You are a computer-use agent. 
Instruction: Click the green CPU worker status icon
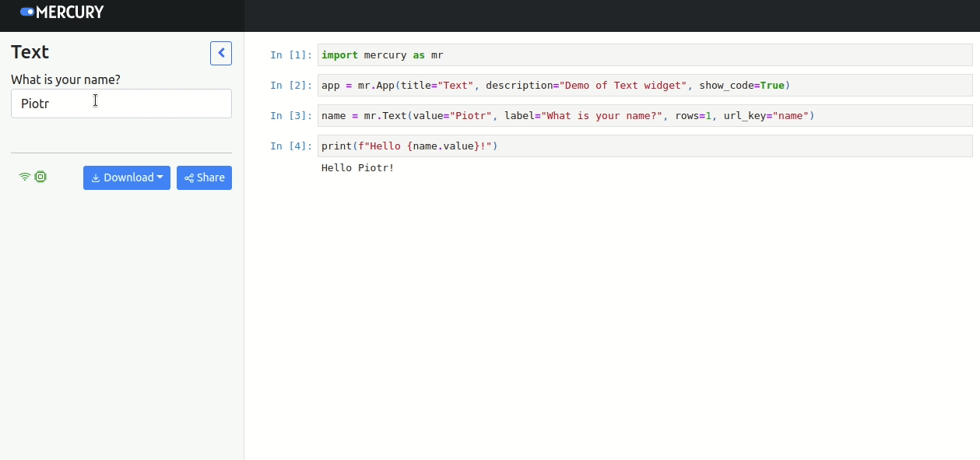click(40, 177)
